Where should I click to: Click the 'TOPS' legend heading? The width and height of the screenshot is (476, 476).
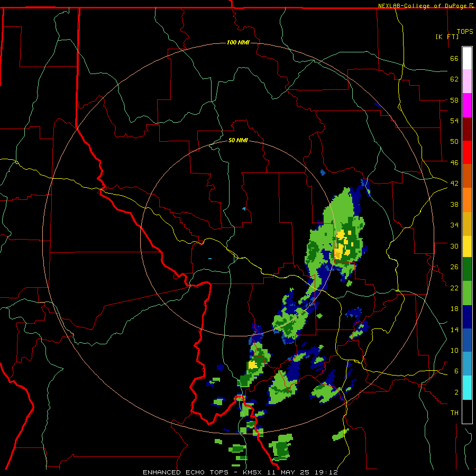(465, 31)
